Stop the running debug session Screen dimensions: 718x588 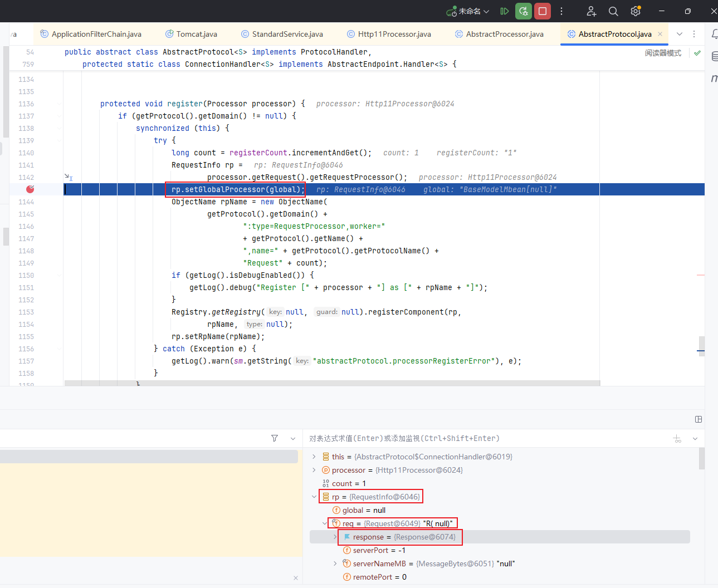[x=542, y=11]
